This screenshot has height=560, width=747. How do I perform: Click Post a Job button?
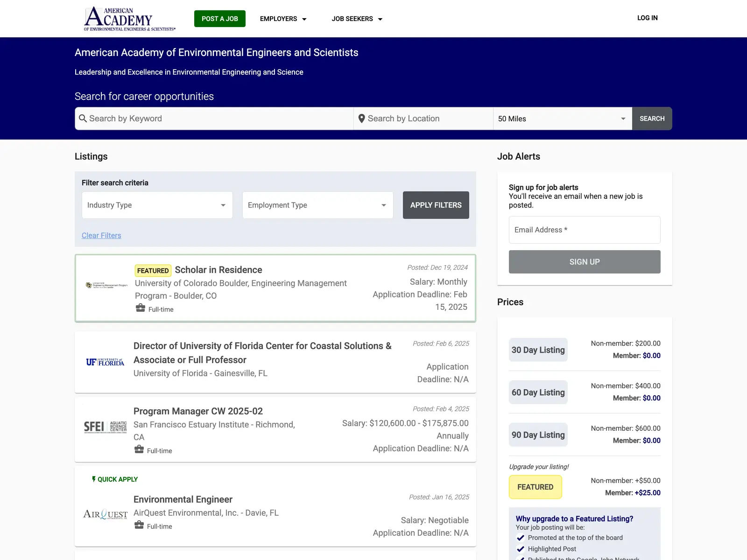(220, 19)
